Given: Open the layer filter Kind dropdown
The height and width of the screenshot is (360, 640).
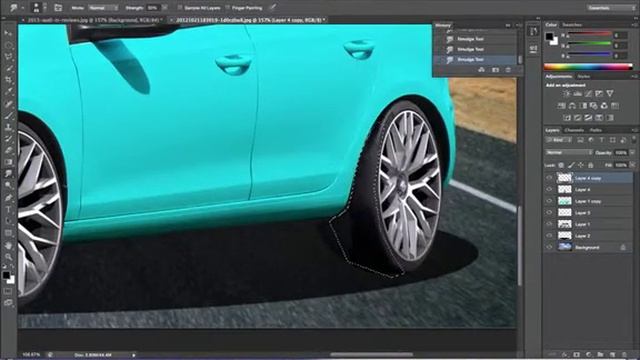Looking at the screenshot, I should [x=558, y=140].
